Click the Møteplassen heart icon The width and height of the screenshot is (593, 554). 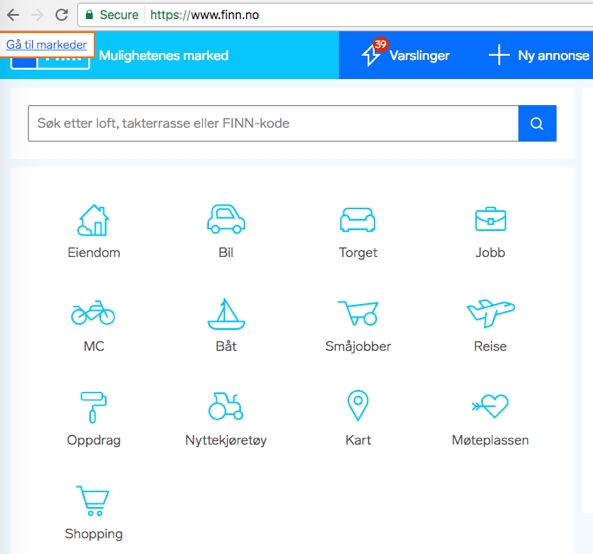click(490, 406)
